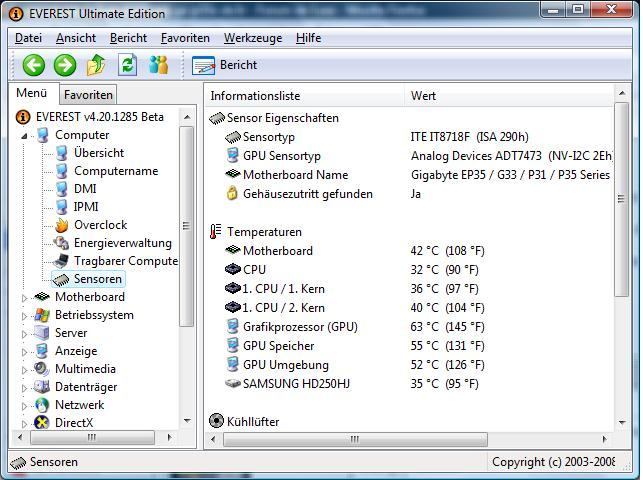Click the Sensortyp chip icon
Screen dimensions: 643x480
[233, 137]
